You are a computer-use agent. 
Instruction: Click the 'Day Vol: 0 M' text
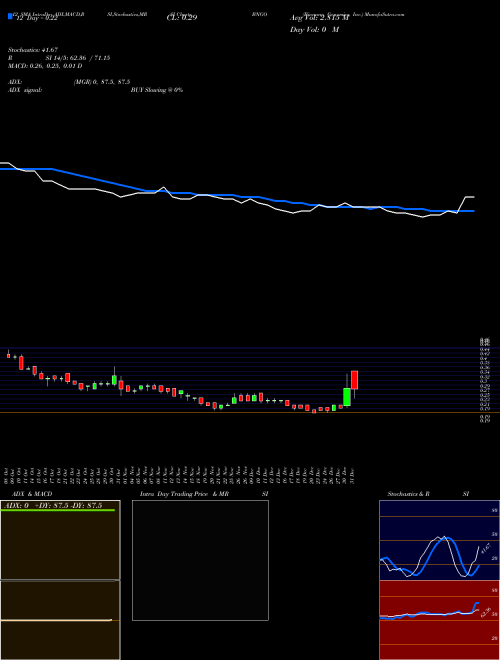click(314, 30)
